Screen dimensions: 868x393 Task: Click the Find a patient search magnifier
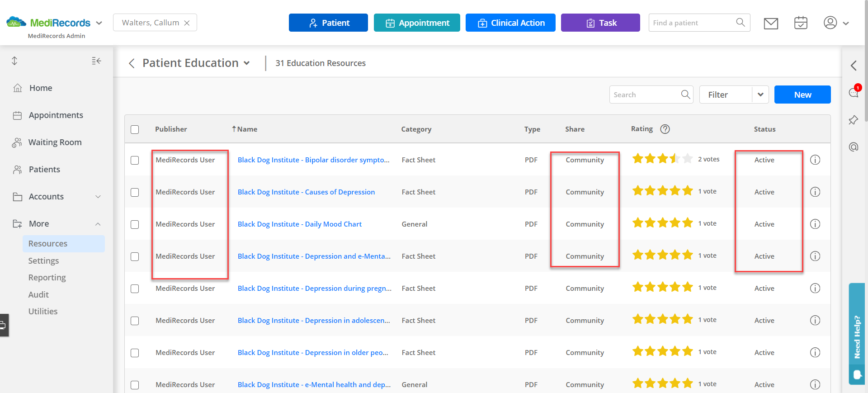pos(741,23)
